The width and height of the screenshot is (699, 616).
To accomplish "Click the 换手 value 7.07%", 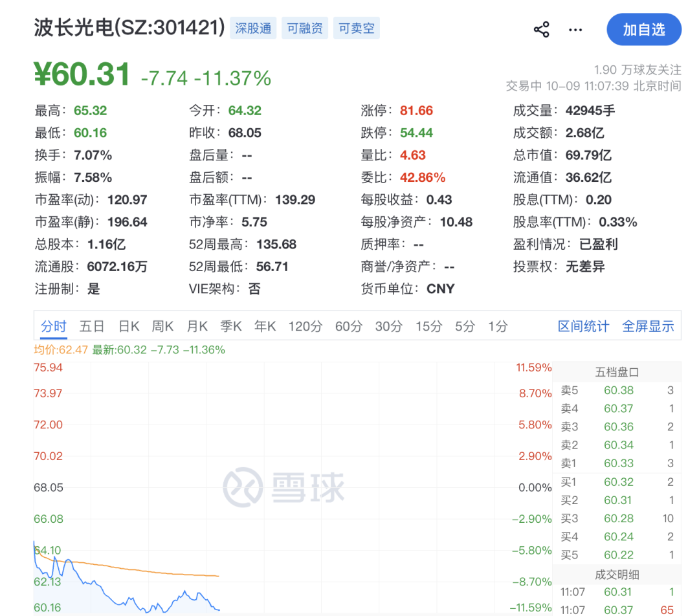I will pos(93,155).
